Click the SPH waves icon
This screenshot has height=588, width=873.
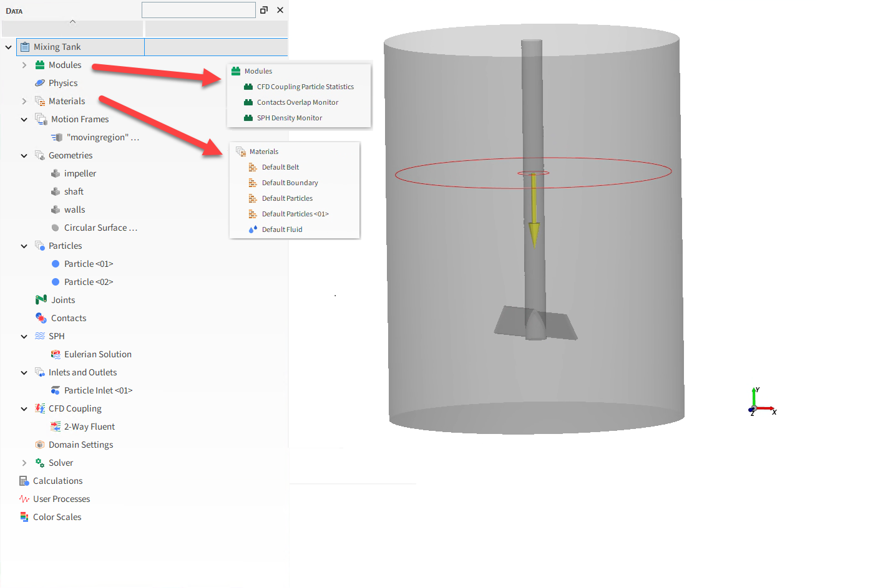pos(40,336)
